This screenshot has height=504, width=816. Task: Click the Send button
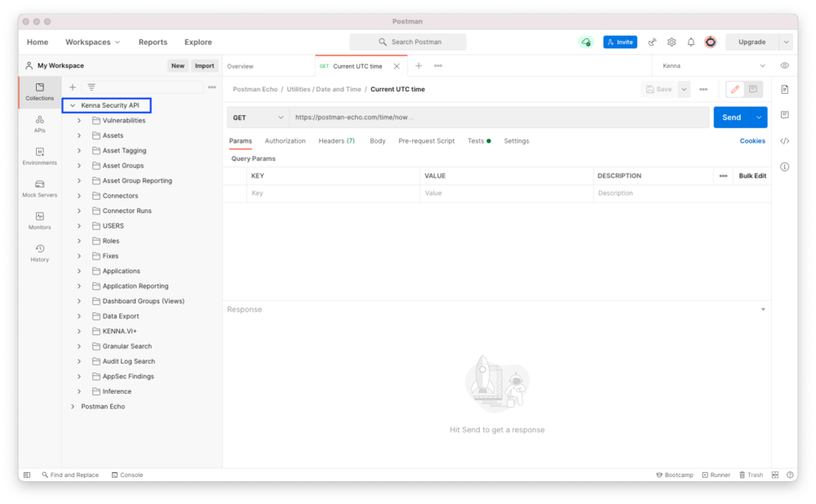(x=732, y=118)
